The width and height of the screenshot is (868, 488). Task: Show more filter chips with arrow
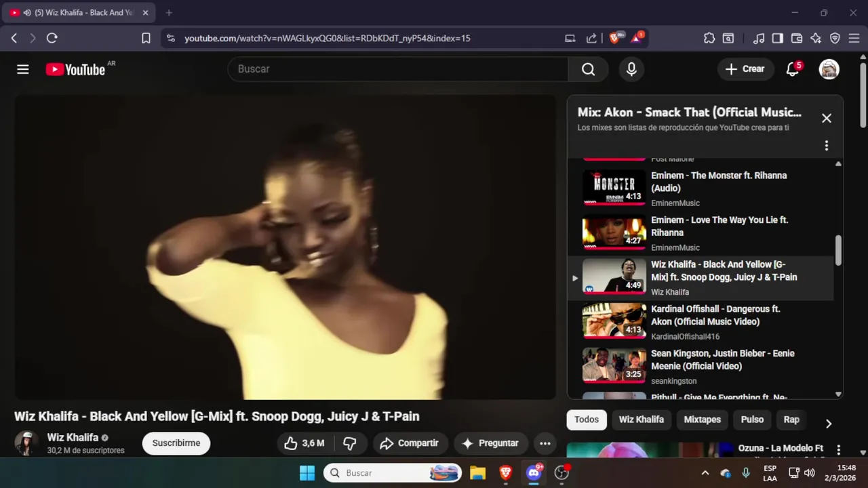829,424
